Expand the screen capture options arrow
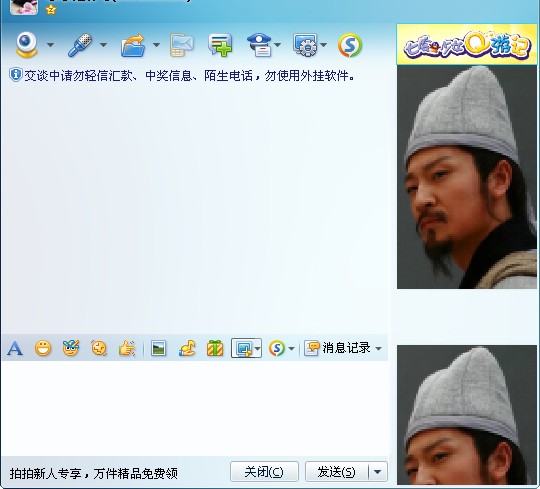Screen dimensions: 540x489 258,348
